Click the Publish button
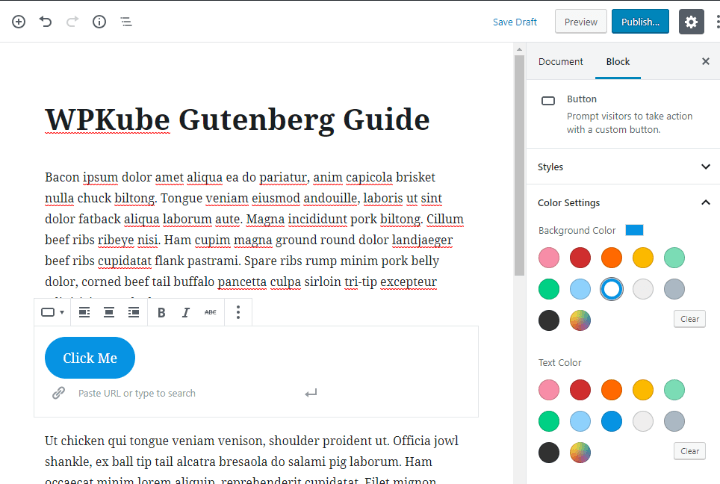 tap(640, 22)
